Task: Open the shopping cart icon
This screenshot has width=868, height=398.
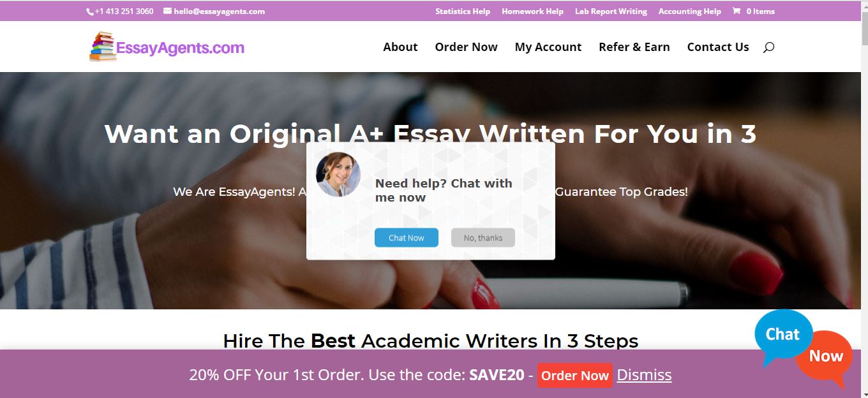Action: click(x=737, y=11)
